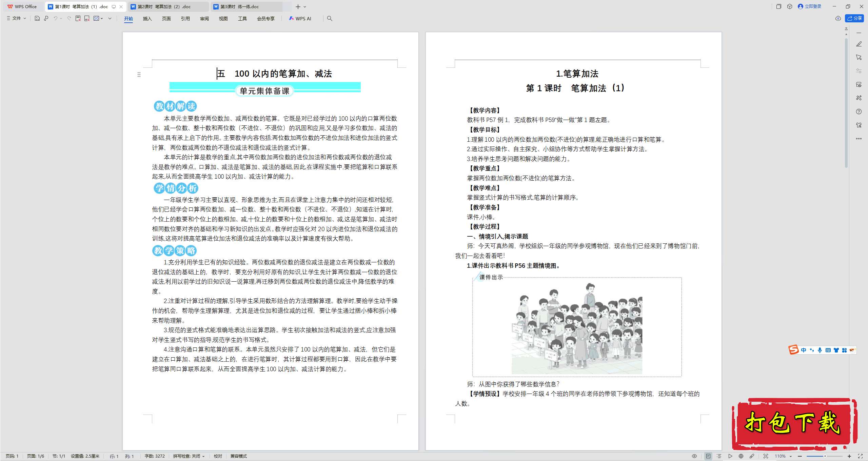Click the fullscreen expand icon at bottom right

[x=860, y=456]
